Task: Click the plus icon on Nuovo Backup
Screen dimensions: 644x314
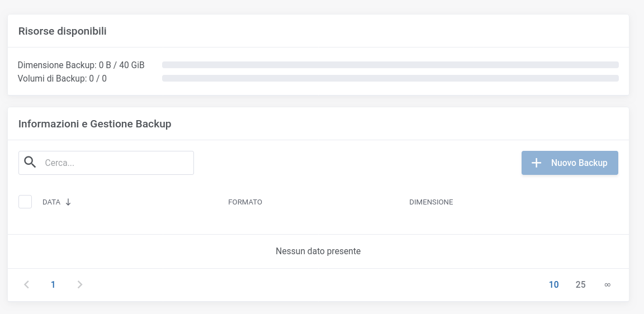Action: [536, 163]
